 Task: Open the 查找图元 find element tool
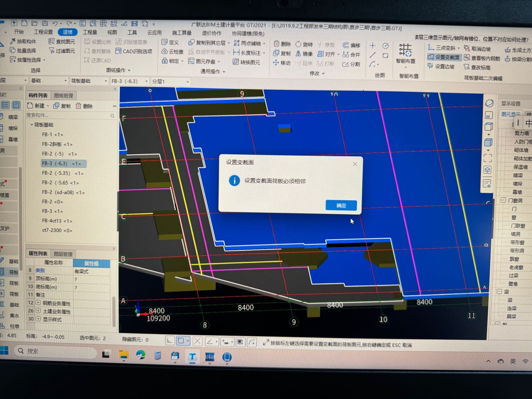point(62,42)
